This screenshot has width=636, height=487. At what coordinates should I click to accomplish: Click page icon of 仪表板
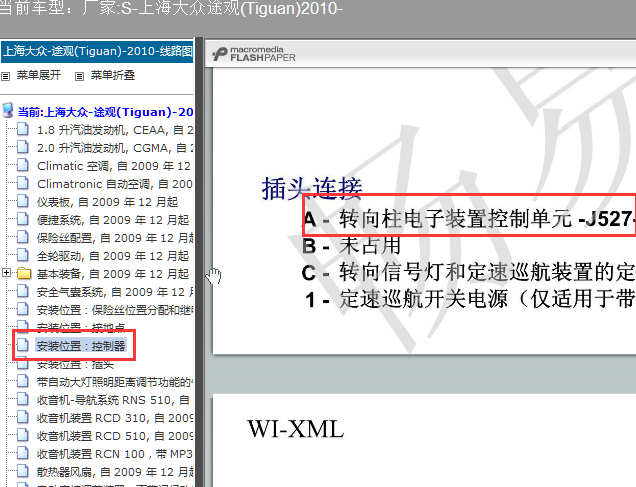coord(23,201)
